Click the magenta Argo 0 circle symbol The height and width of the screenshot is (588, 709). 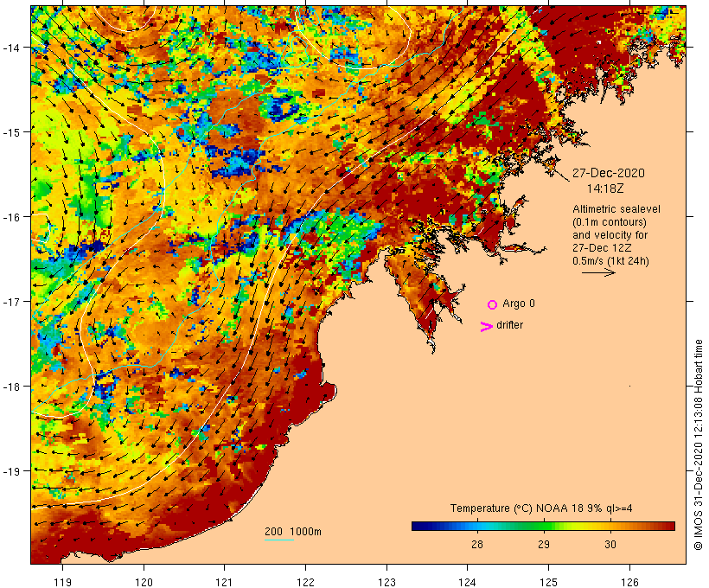pyautogui.click(x=493, y=304)
